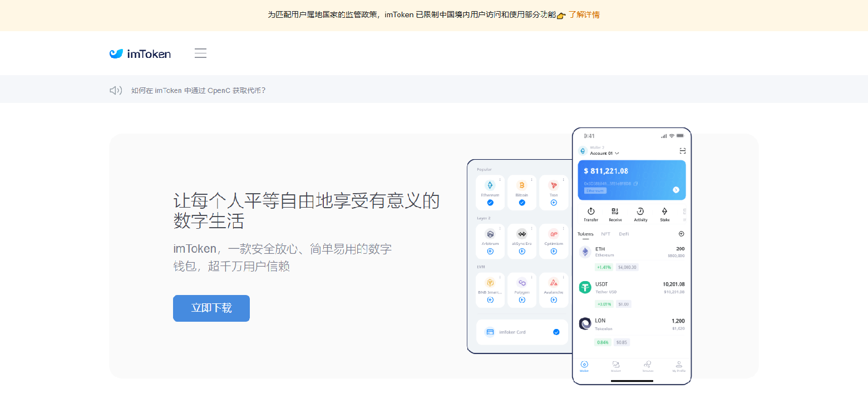Click the +3.01% USDT change badge
The image size is (868, 408).
click(x=604, y=304)
